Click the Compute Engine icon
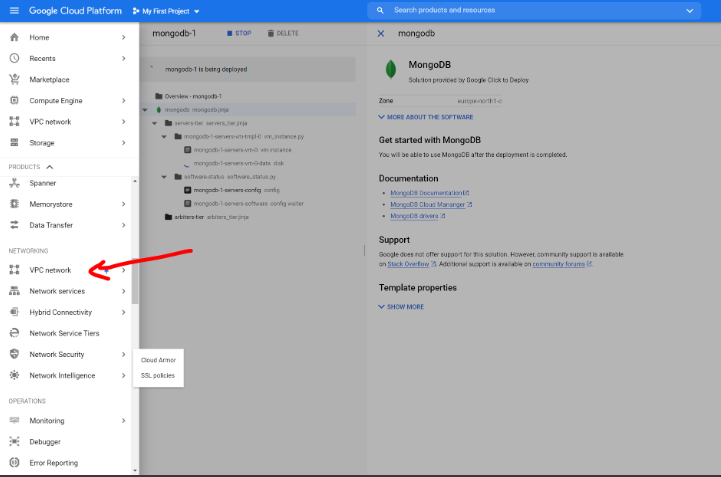721x477 pixels. [14, 100]
